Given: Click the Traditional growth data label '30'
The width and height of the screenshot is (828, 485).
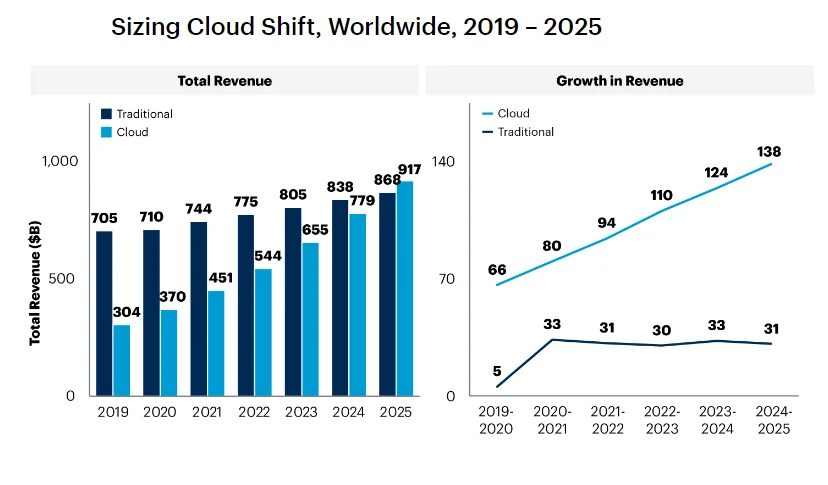Looking at the screenshot, I should coord(662,331).
